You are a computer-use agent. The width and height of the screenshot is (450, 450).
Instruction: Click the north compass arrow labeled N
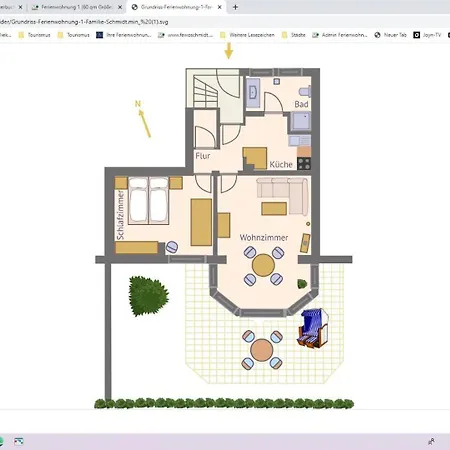[x=143, y=119]
